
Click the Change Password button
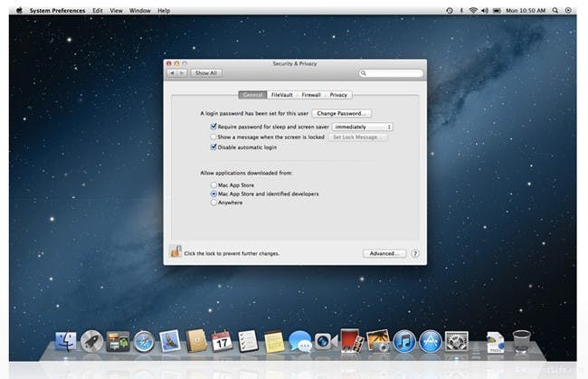pos(342,113)
